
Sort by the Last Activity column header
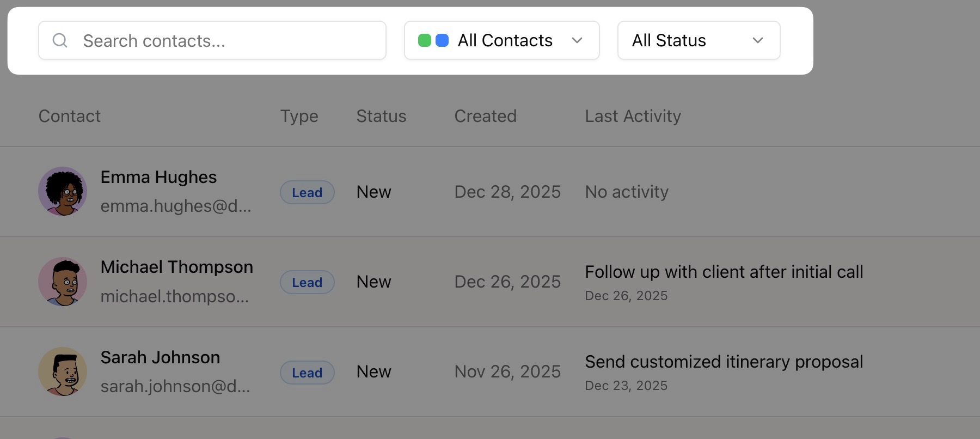point(633,116)
